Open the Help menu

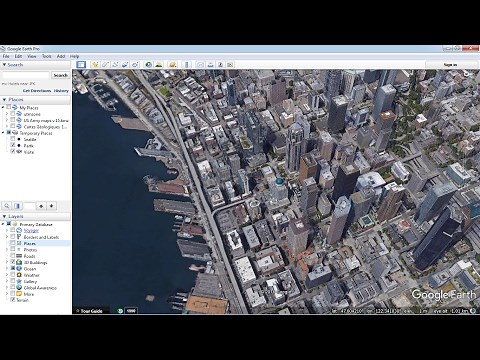pos(75,56)
